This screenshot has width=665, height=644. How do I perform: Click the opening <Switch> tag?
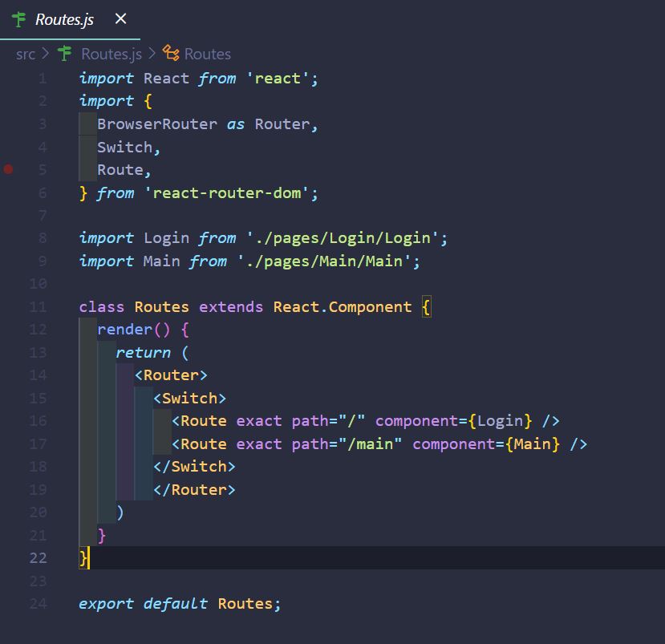click(x=189, y=399)
